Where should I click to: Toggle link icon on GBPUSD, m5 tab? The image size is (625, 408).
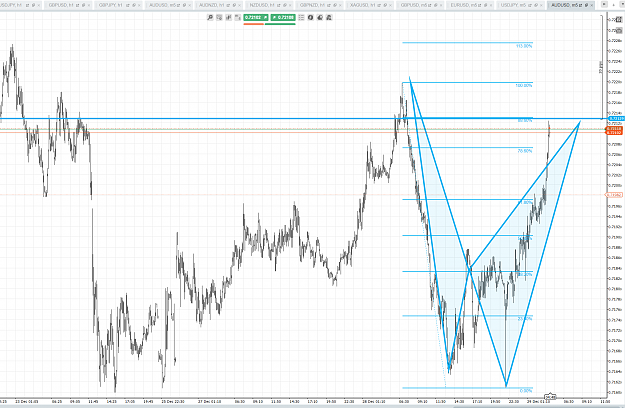[436, 5]
